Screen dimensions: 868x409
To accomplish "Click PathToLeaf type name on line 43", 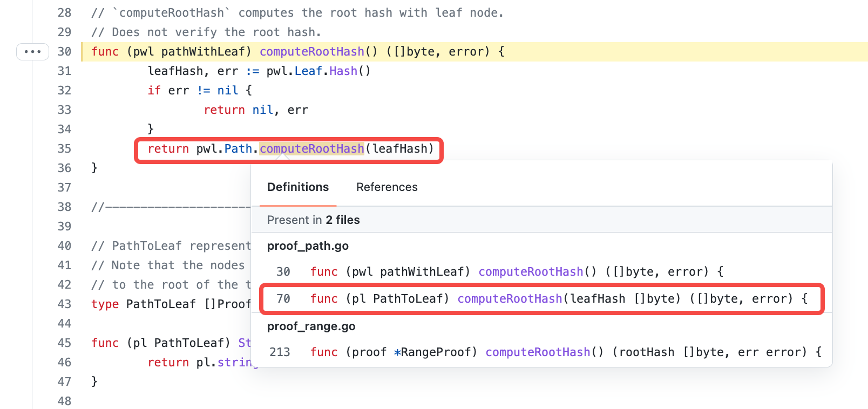I will [161, 304].
